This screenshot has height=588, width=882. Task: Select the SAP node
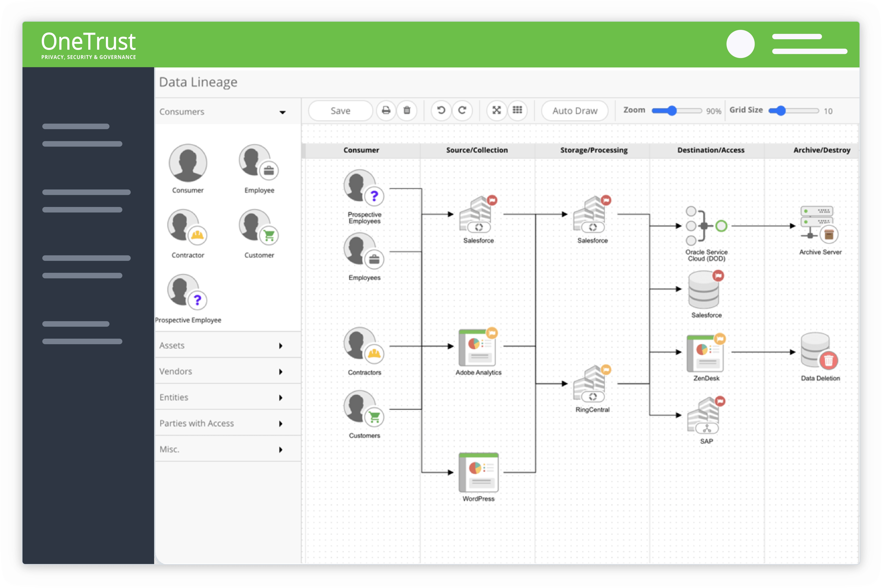point(706,416)
